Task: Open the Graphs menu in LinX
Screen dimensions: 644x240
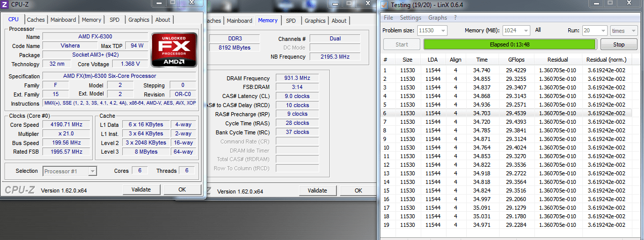Action: [x=437, y=18]
